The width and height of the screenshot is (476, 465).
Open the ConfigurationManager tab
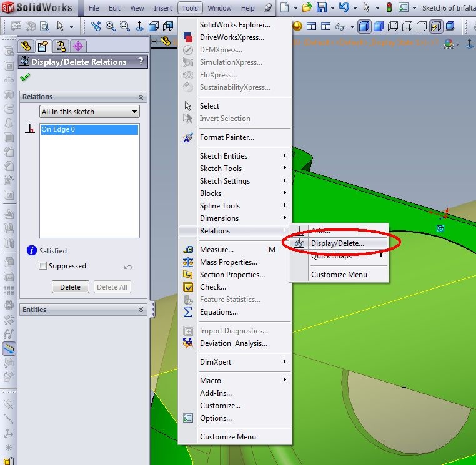tap(61, 46)
